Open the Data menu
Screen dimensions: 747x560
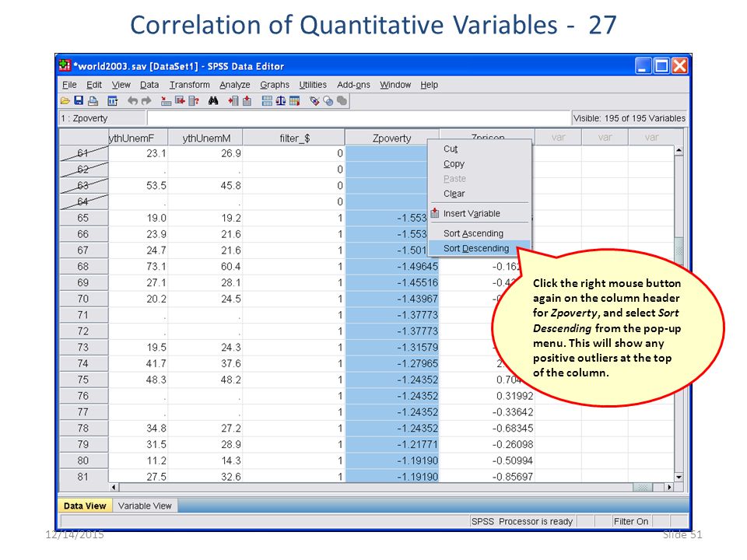149,85
